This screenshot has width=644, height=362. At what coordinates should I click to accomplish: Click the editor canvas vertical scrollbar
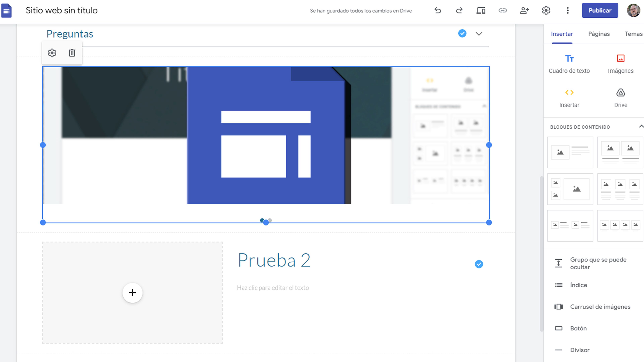pos(542,254)
